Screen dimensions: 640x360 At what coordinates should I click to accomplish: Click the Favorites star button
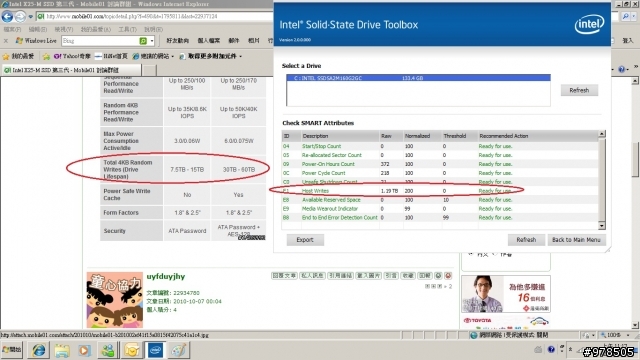[x=18, y=56]
